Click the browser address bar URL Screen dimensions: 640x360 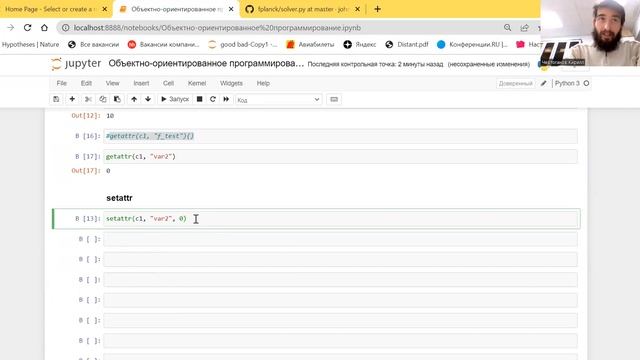tap(217, 28)
